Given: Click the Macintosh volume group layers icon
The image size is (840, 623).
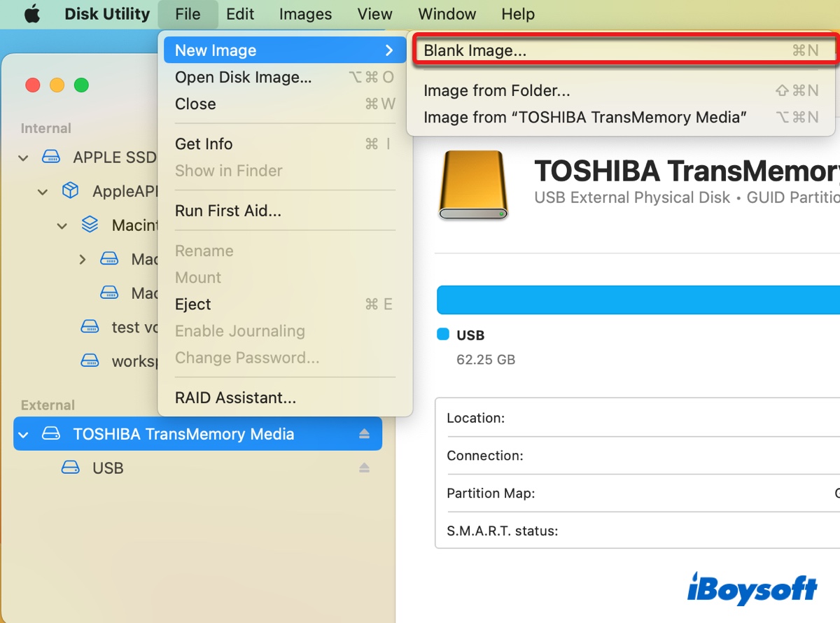Looking at the screenshot, I should [90, 225].
